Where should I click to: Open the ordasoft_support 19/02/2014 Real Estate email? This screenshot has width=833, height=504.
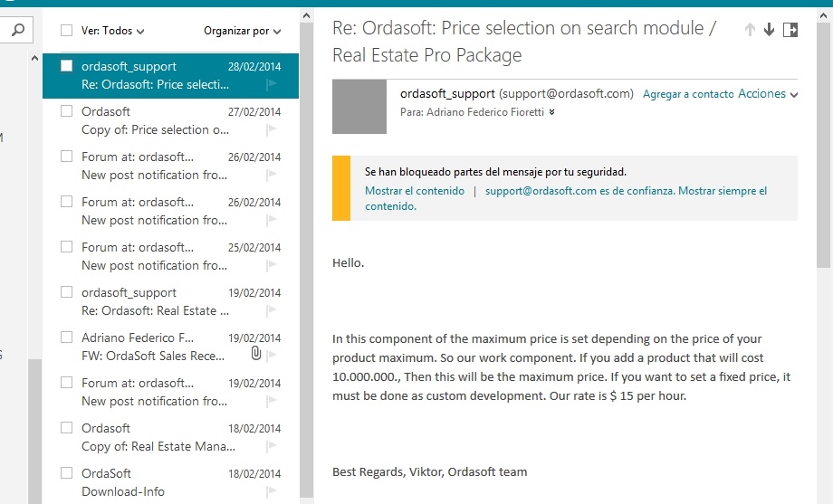170,301
